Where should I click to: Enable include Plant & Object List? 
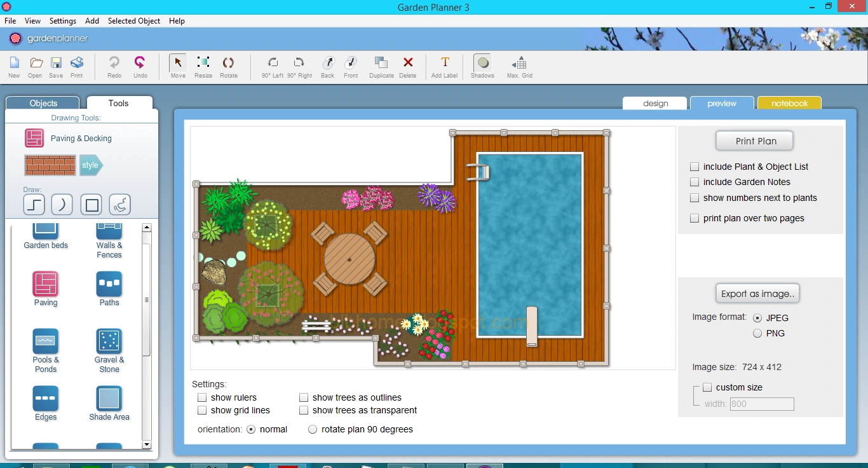pyautogui.click(x=695, y=167)
